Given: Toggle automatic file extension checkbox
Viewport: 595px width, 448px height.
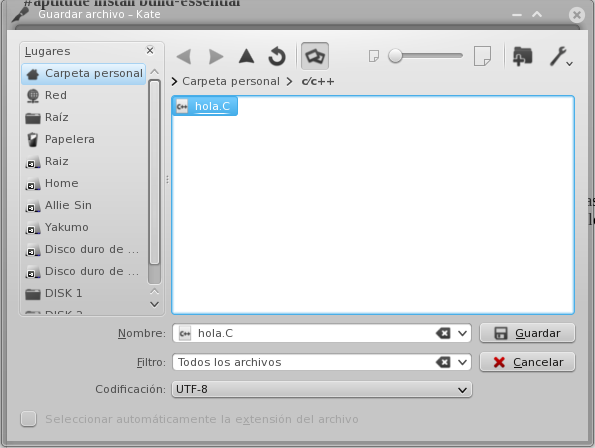Looking at the screenshot, I should [x=29, y=419].
